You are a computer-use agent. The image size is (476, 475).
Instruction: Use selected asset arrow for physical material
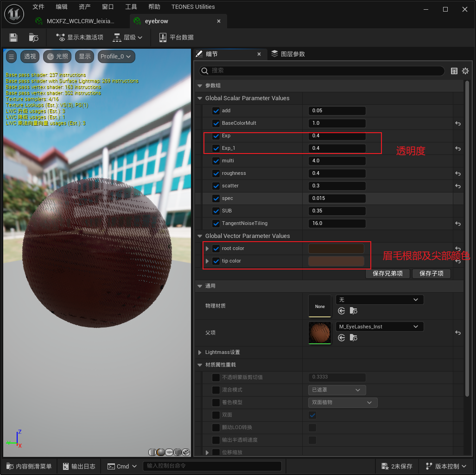coord(342,311)
